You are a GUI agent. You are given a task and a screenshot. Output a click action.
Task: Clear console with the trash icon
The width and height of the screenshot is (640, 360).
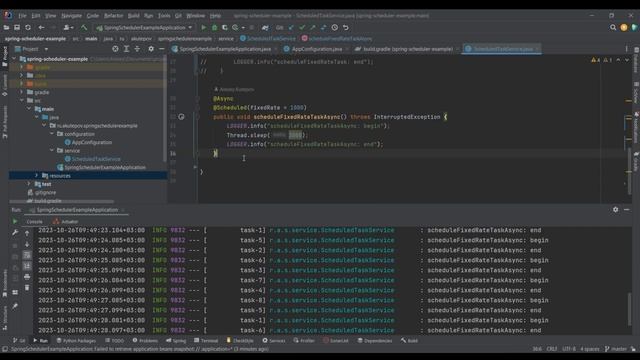tap(27, 288)
